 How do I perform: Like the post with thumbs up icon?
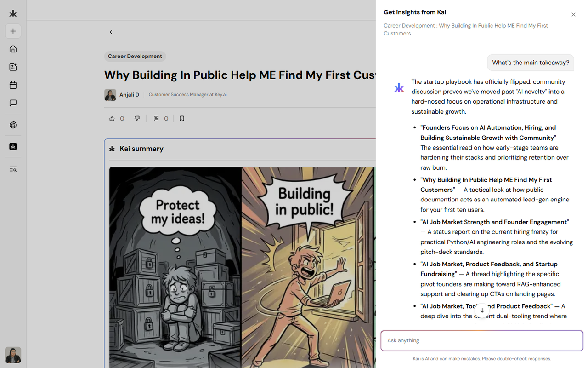112,118
